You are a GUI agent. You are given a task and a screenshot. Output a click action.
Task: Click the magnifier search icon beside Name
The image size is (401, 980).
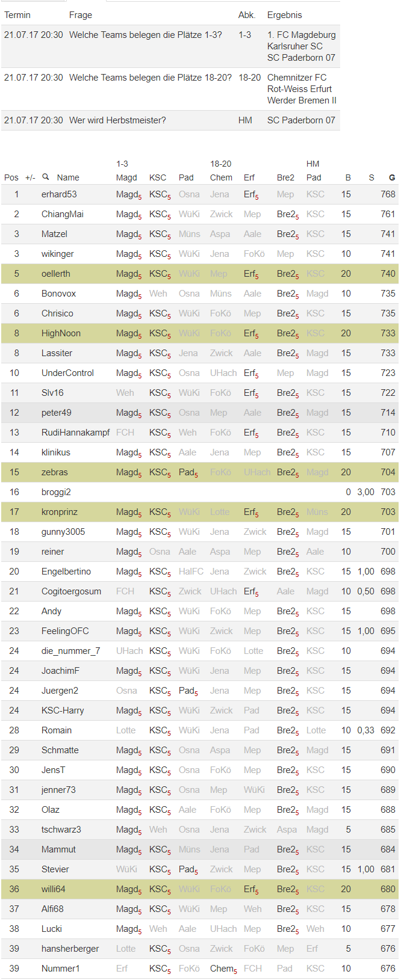(x=46, y=177)
